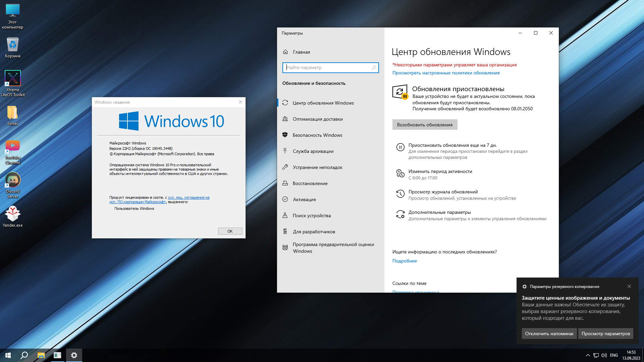Click the active hours clock icon
The image size is (644, 362).
(x=400, y=173)
